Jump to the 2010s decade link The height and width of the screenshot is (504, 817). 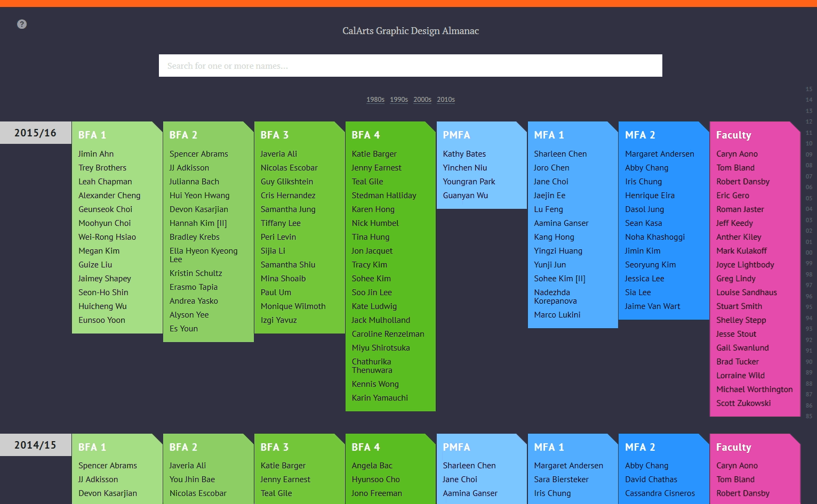click(446, 100)
